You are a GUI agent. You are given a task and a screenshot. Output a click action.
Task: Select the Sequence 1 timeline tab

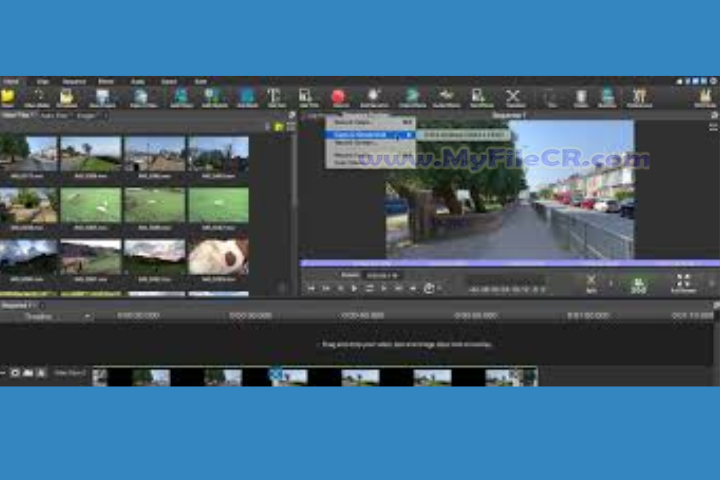click(x=17, y=305)
